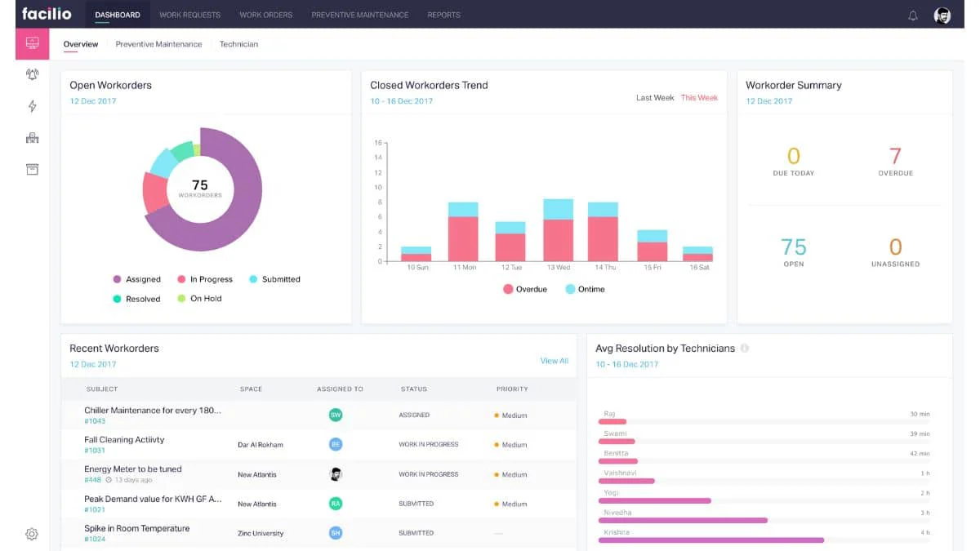Go to Preventive Maintenance top menu

coord(360,15)
